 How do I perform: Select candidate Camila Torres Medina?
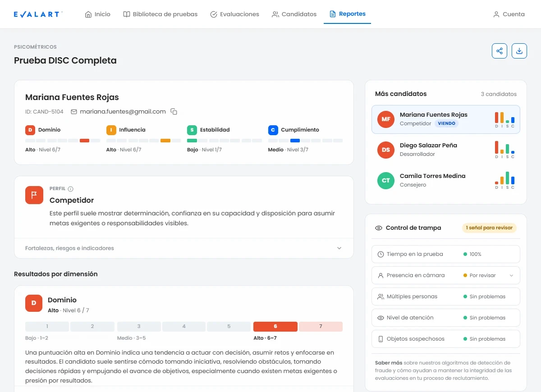click(x=446, y=180)
